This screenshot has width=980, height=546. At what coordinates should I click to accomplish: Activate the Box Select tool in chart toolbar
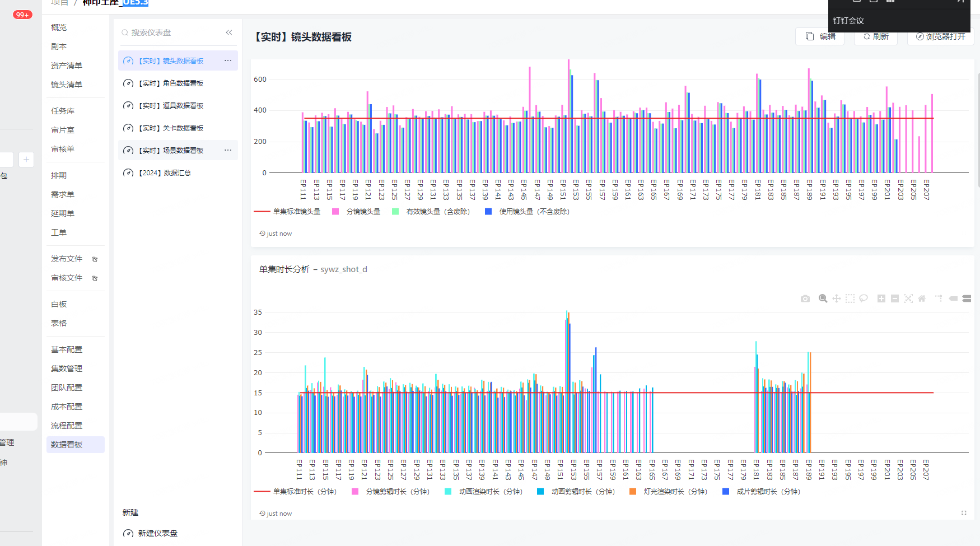[850, 299]
